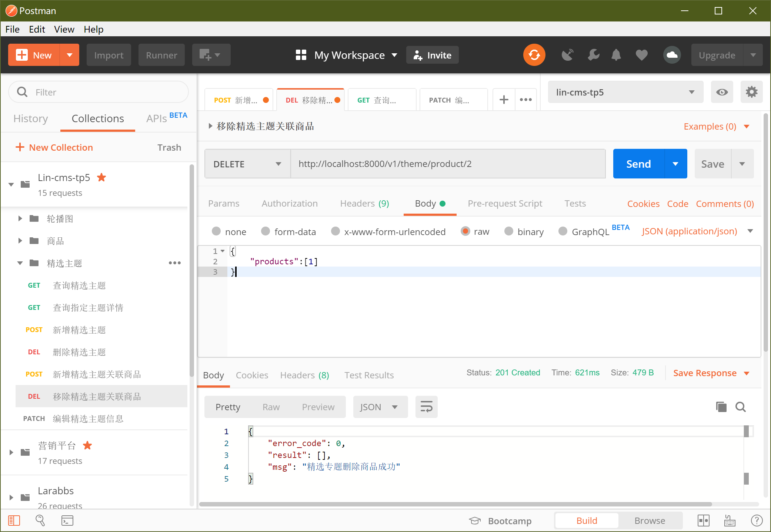
Task: Hide sidebar icon in status bar
Action: [14, 521]
